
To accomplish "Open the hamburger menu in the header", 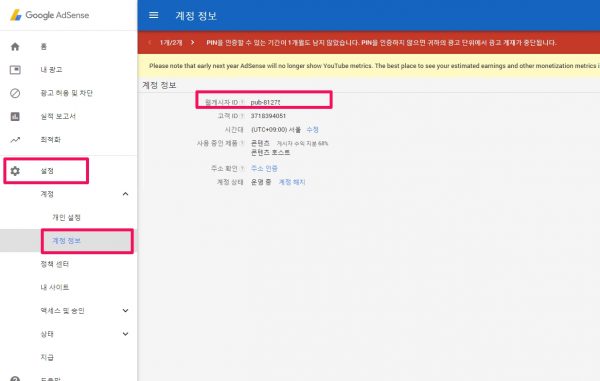I will [153, 15].
